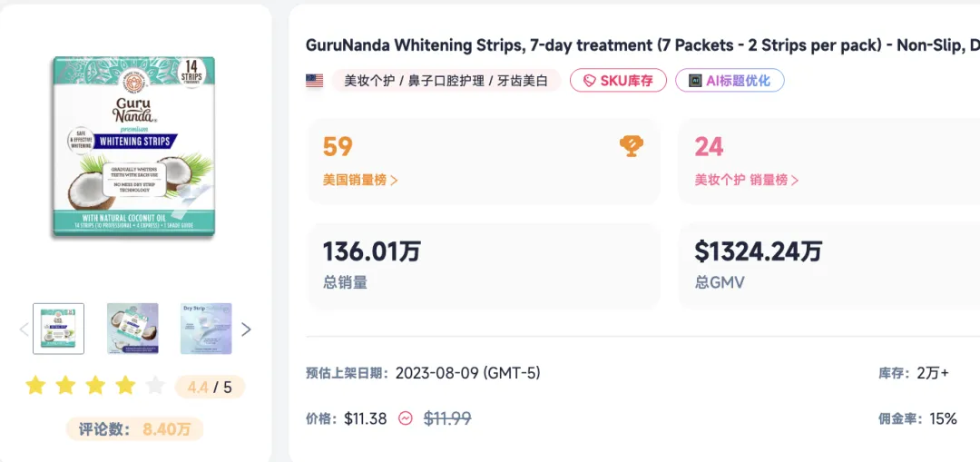
Task: Click the AI标题优化 button
Action: [730, 81]
